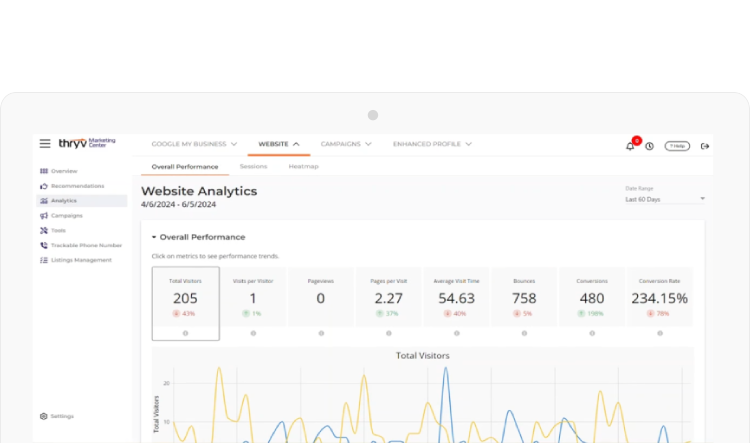The height and width of the screenshot is (443, 750).
Task: Click the logout arrow icon
Action: coord(705,146)
